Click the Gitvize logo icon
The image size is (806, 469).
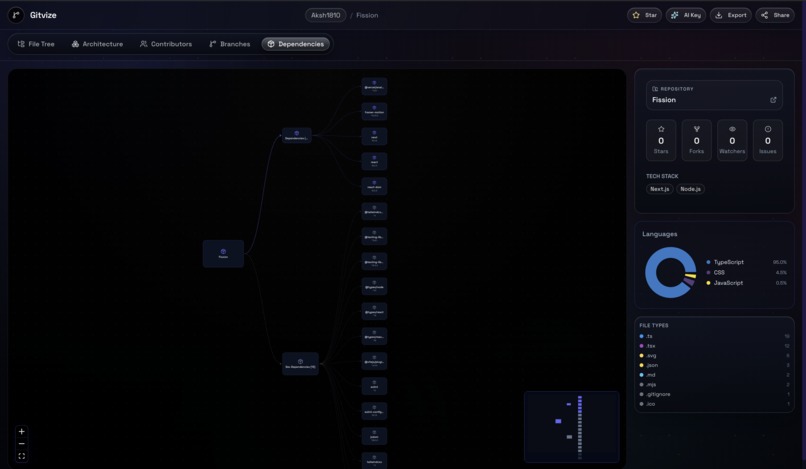point(16,15)
